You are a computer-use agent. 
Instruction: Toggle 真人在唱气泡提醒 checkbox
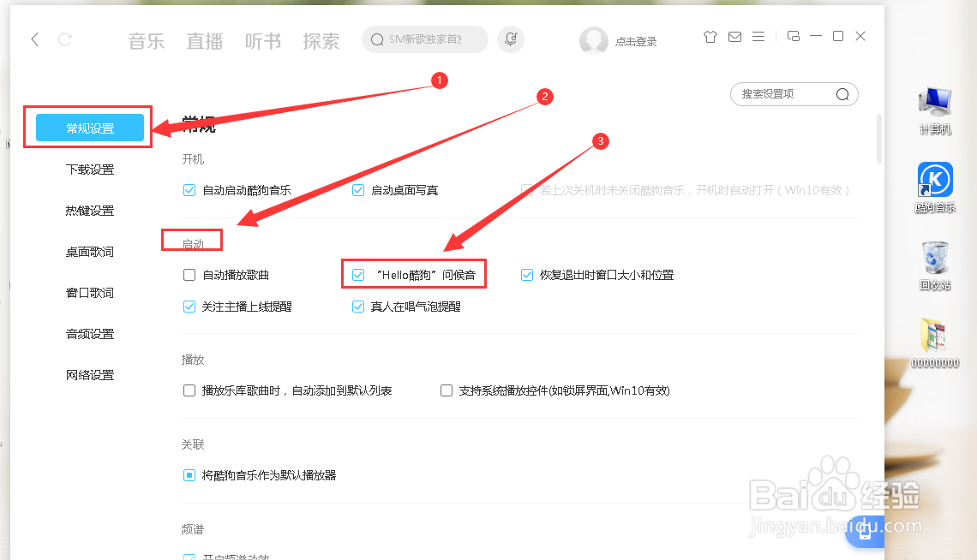pos(358,307)
